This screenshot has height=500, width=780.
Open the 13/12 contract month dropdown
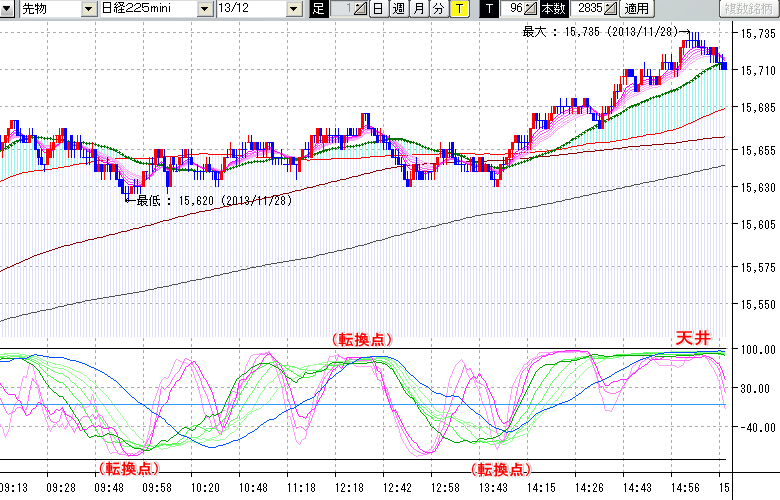pyautogui.click(x=294, y=8)
